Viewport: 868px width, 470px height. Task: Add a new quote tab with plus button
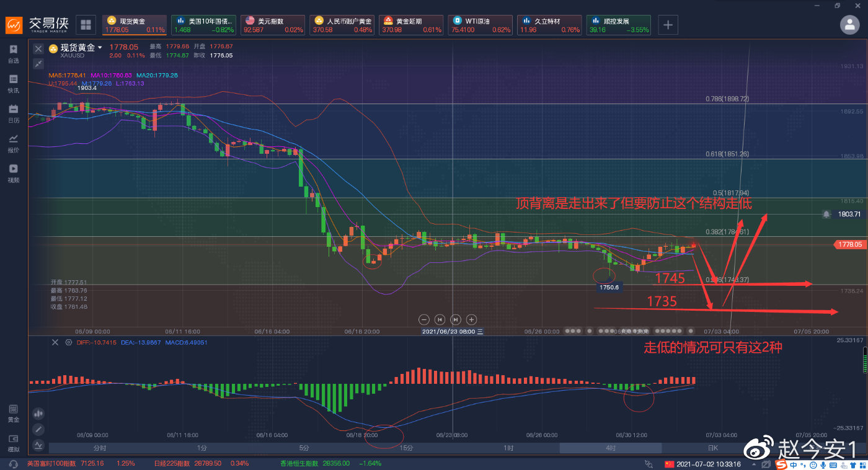point(668,25)
